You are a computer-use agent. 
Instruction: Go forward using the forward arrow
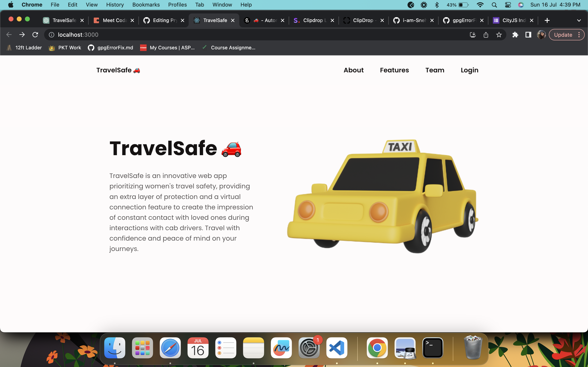22,34
